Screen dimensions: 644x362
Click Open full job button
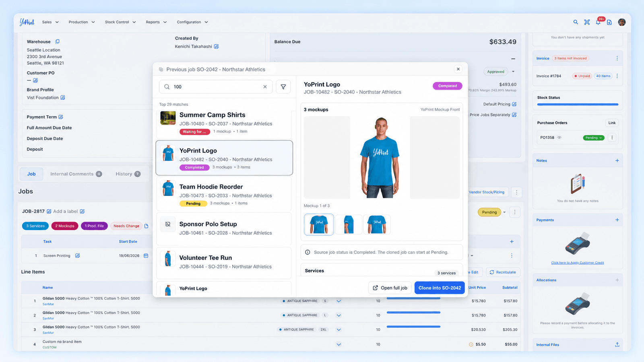pos(390,288)
